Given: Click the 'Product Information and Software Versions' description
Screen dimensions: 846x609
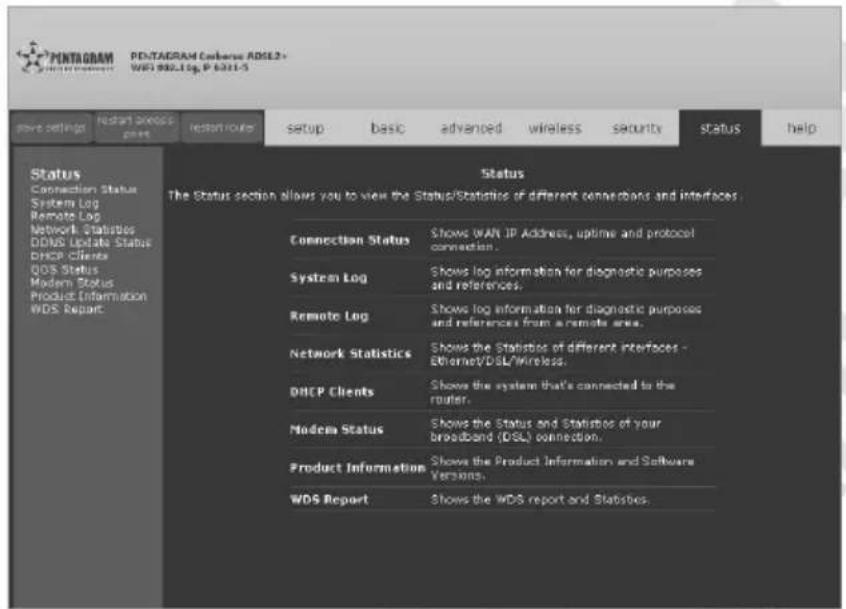Looking at the screenshot, I should (x=562, y=468).
